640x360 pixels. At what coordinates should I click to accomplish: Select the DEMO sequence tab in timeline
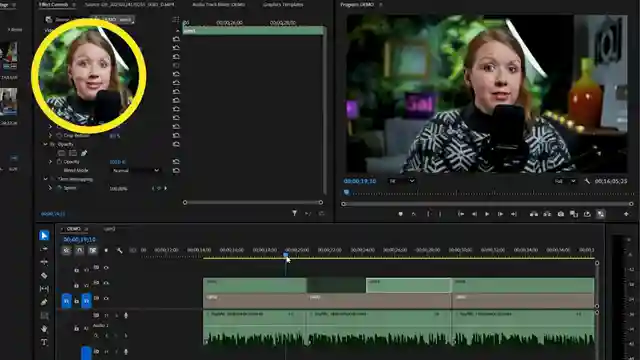[73, 229]
